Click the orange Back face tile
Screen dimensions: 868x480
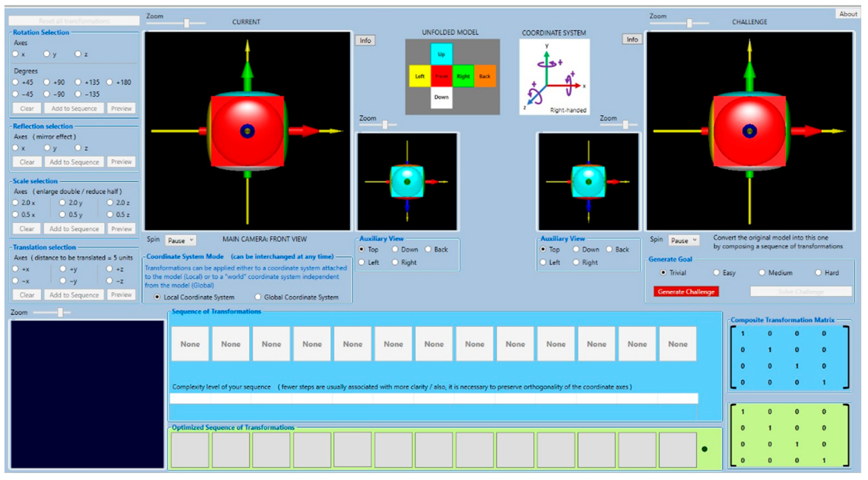pos(485,76)
